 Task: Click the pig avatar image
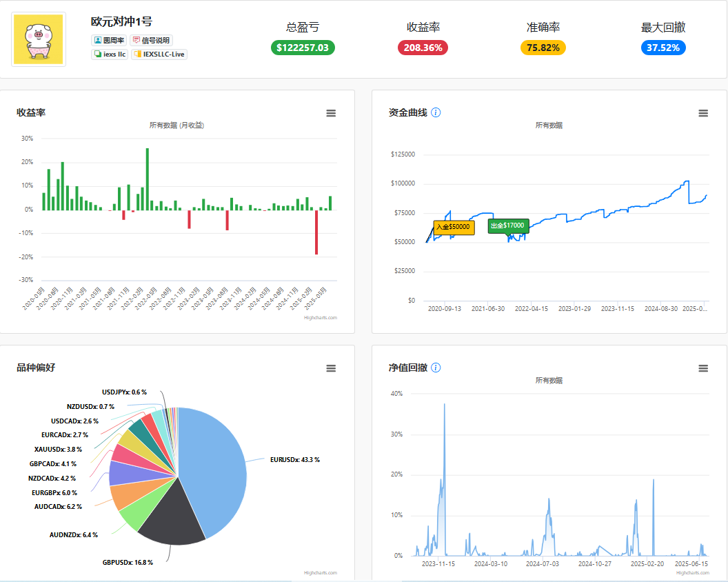tap(39, 39)
